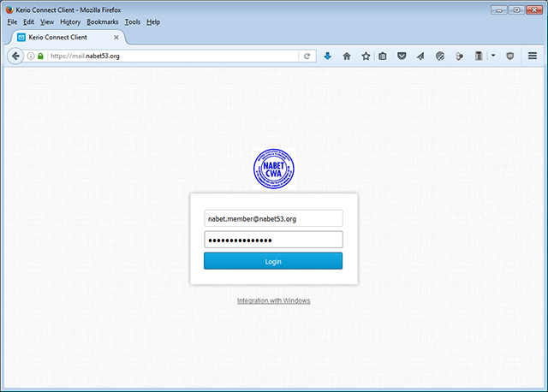Open the History menu
Screen dimensions: 548x392
click(x=70, y=22)
